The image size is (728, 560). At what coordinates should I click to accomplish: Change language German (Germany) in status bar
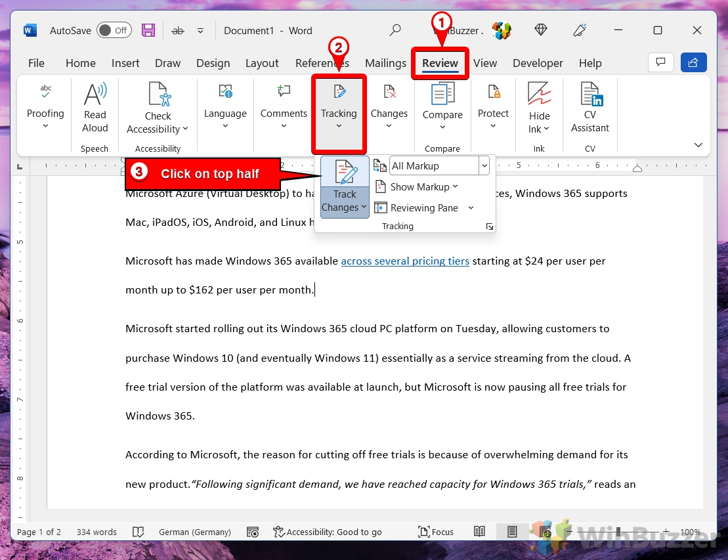click(195, 532)
